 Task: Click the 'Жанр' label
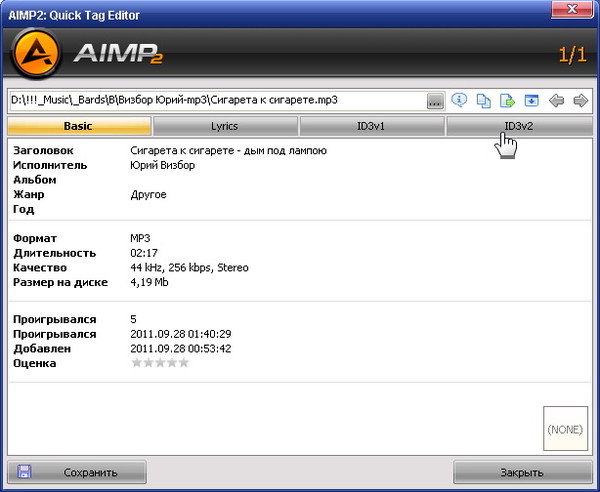[x=29, y=195]
